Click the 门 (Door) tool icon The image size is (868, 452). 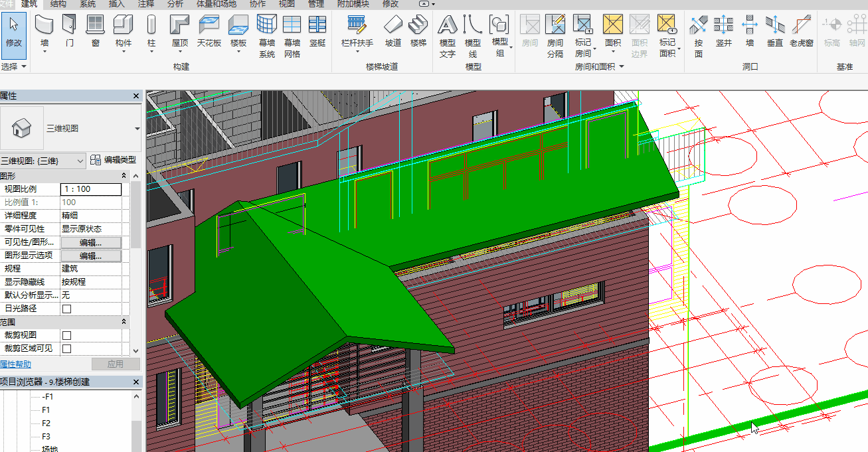coord(69,25)
